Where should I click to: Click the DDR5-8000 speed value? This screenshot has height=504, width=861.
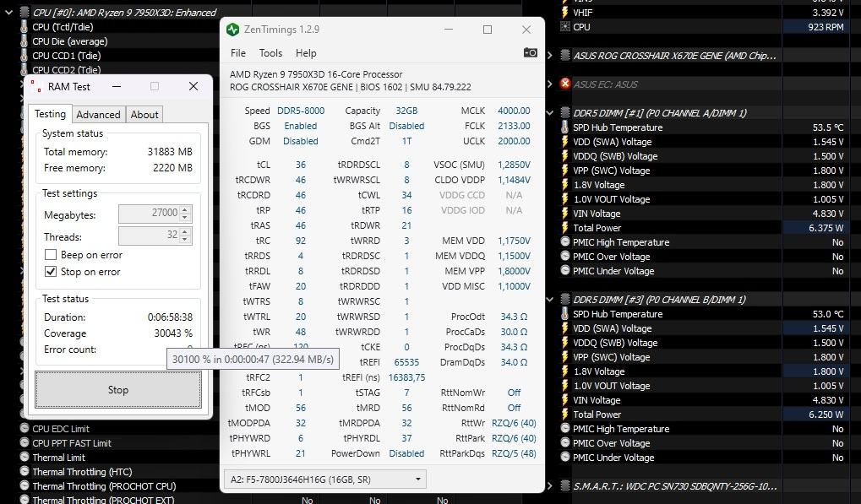point(301,111)
